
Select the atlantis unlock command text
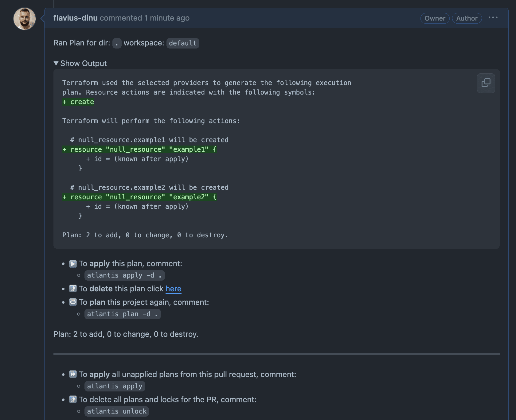coord(116,411)
